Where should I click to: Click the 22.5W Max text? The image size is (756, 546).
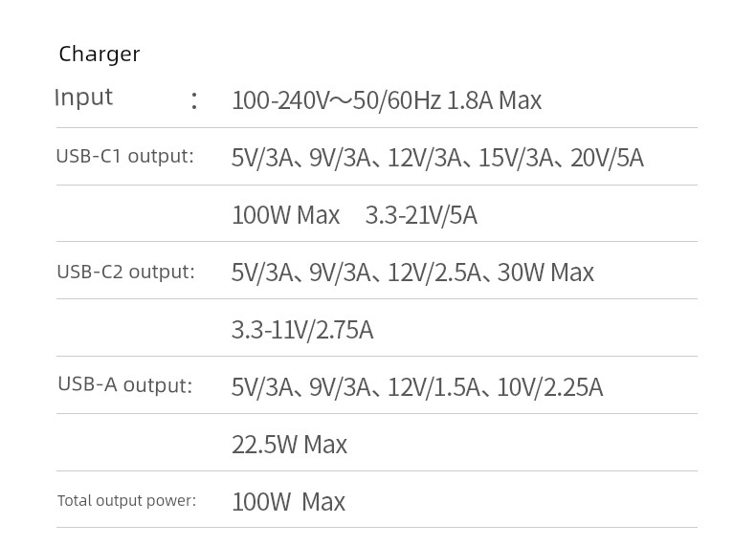[289, 445]
